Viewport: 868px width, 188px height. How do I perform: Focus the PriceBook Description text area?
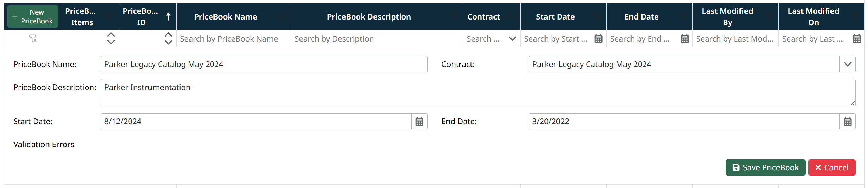(x=478, y=93)
